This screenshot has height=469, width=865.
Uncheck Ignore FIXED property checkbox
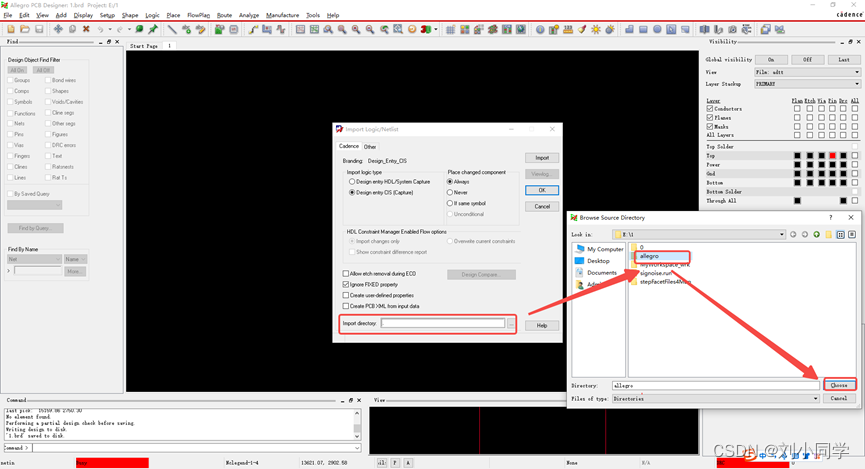[x=346, y=284]
